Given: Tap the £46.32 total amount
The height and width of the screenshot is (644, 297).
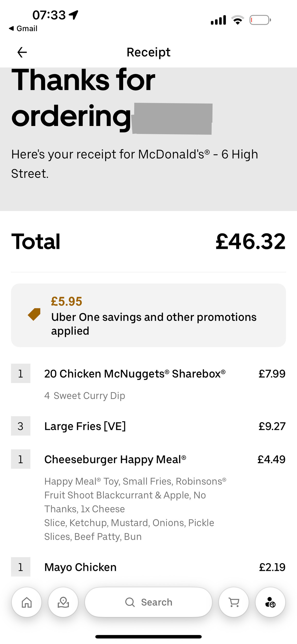Looking at the screenshot, I should click(x=250, y=241).
